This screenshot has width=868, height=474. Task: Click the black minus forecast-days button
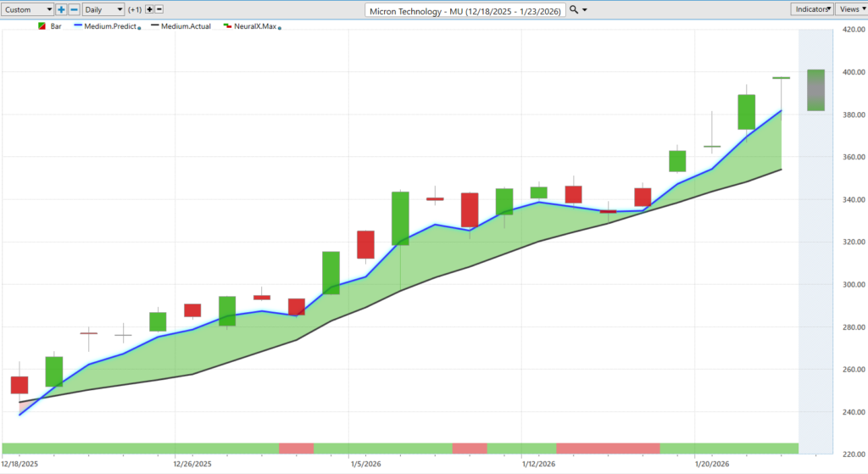[159, 9]
